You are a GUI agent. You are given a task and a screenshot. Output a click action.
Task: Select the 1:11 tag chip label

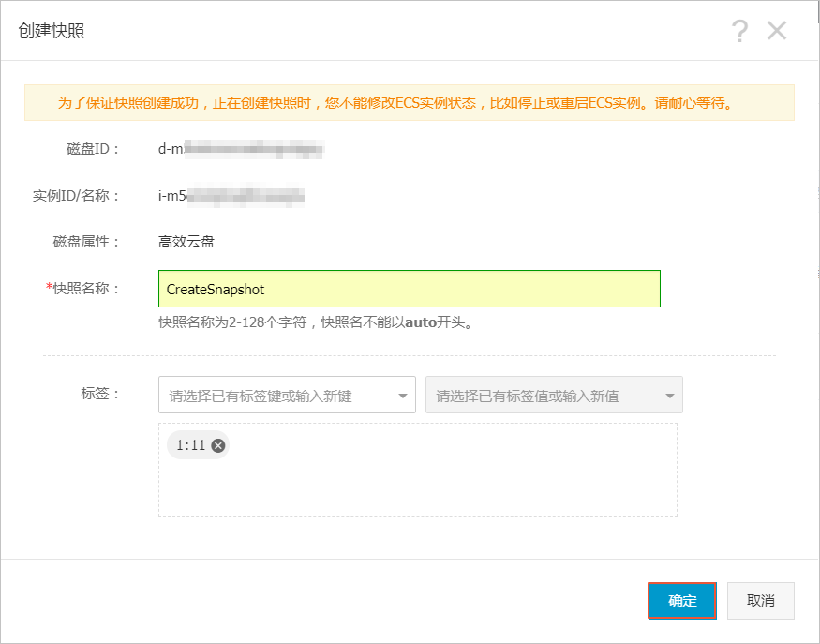tap(190, 446)
